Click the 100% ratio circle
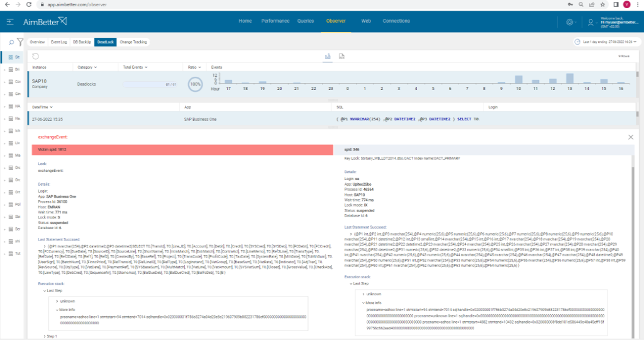The width and height of the screenshot is (644, 340). pos(195,84)
